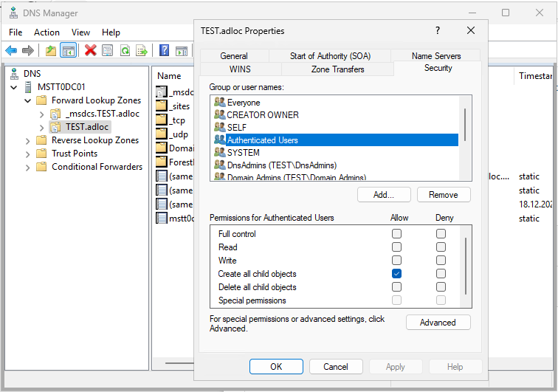Click the Refresh toolbar icon
558x392 pixels.
point(125,50)
